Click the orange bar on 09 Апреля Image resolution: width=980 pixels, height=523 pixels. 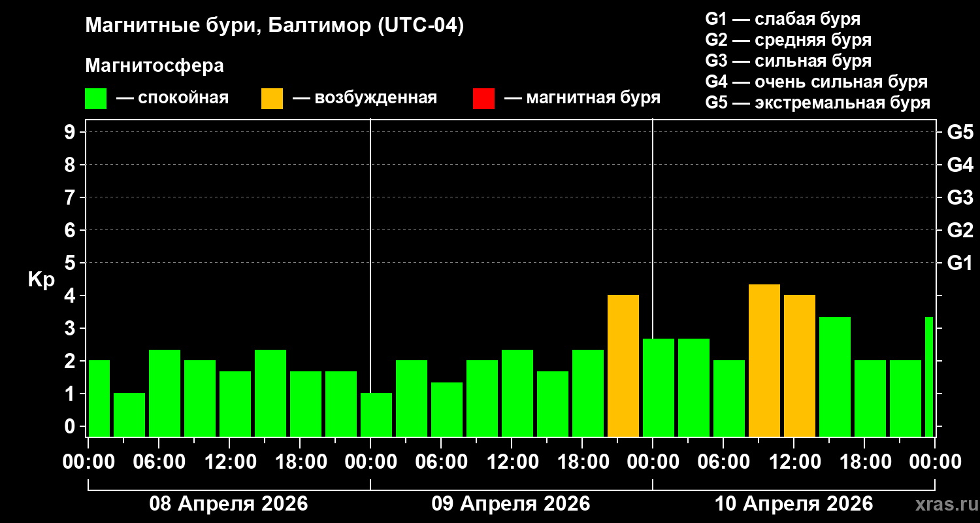623,366
